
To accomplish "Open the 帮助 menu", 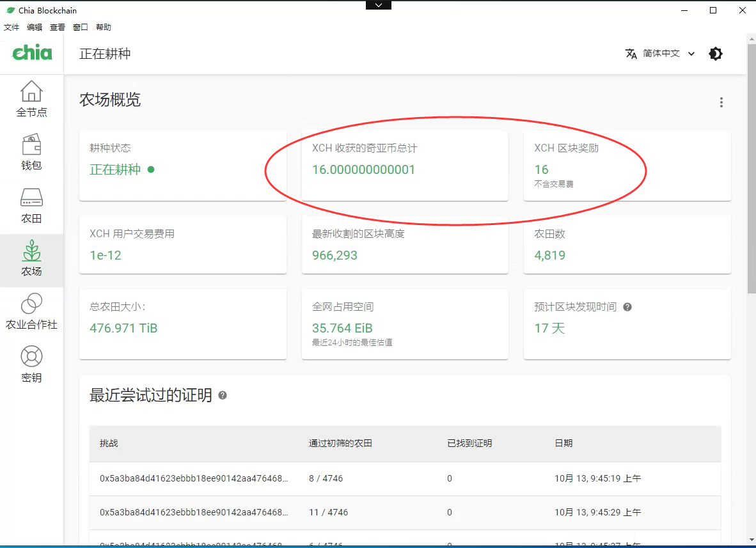I will (x=103, y=27).
